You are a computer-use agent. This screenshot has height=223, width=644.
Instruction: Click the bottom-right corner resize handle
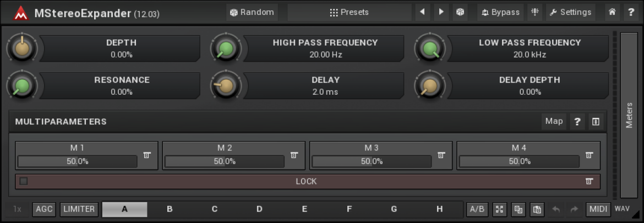click(636, 214)
